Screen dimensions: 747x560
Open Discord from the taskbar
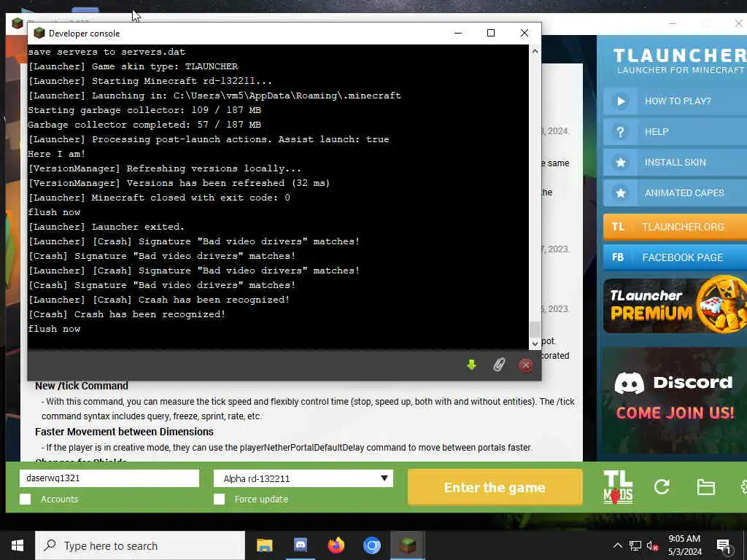point(300,545)
